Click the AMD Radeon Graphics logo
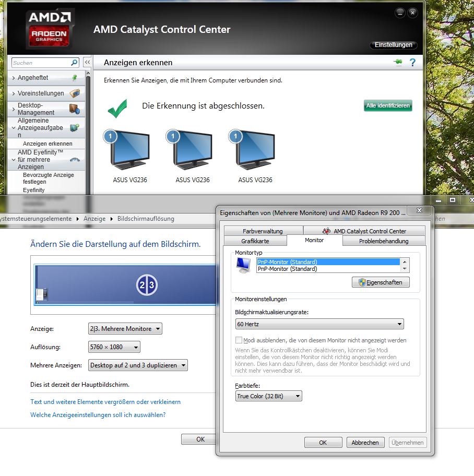Image resolution: width=474 pixels, height=476 pixels. point(49,29)
